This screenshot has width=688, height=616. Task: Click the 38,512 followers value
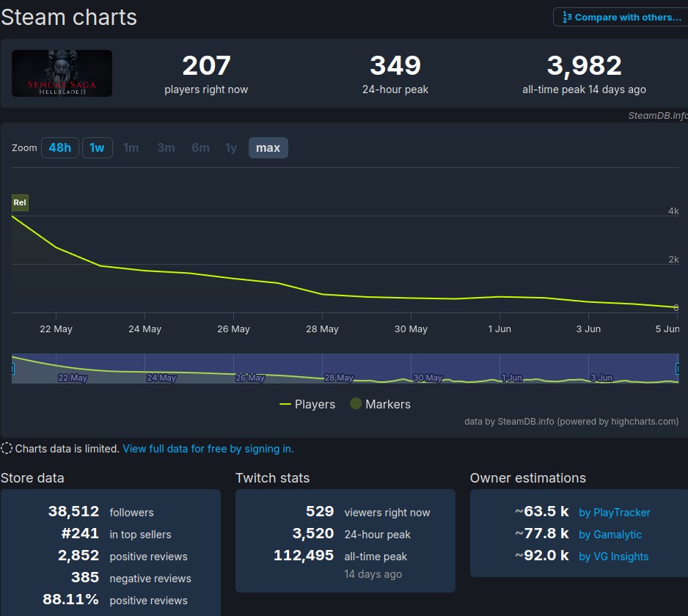click(x=73, y=512)
